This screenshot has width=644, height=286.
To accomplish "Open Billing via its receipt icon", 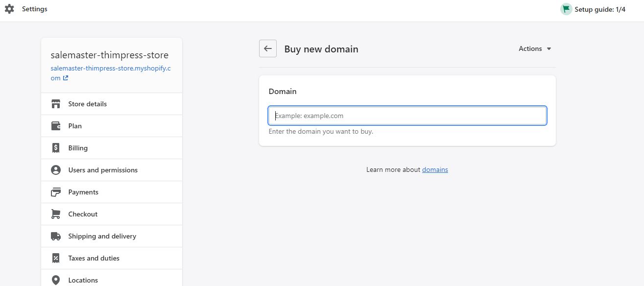I will tap(55, 148).
